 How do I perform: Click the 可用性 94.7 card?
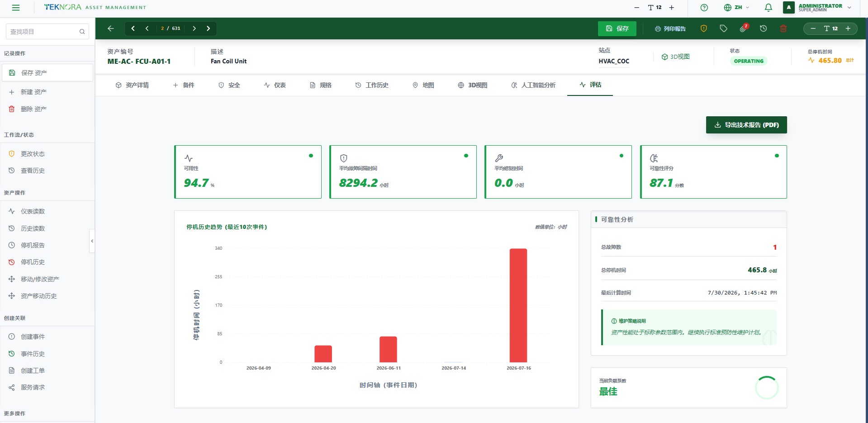(248, 172)
